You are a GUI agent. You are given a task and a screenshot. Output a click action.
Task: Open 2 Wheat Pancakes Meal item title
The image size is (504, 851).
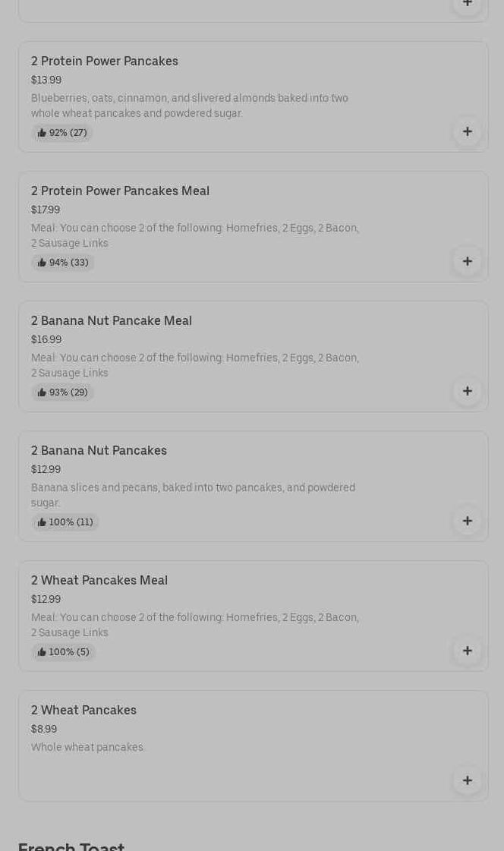click(99, 581)
